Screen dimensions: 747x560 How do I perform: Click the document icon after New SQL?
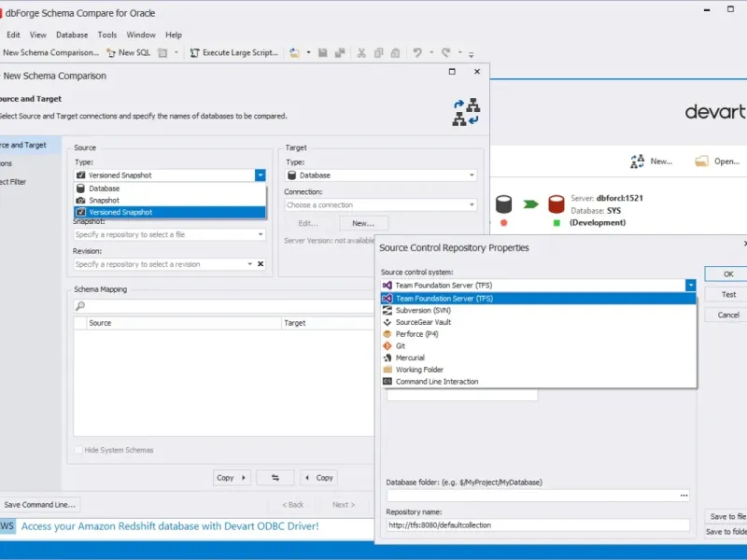tap(162, 53)
